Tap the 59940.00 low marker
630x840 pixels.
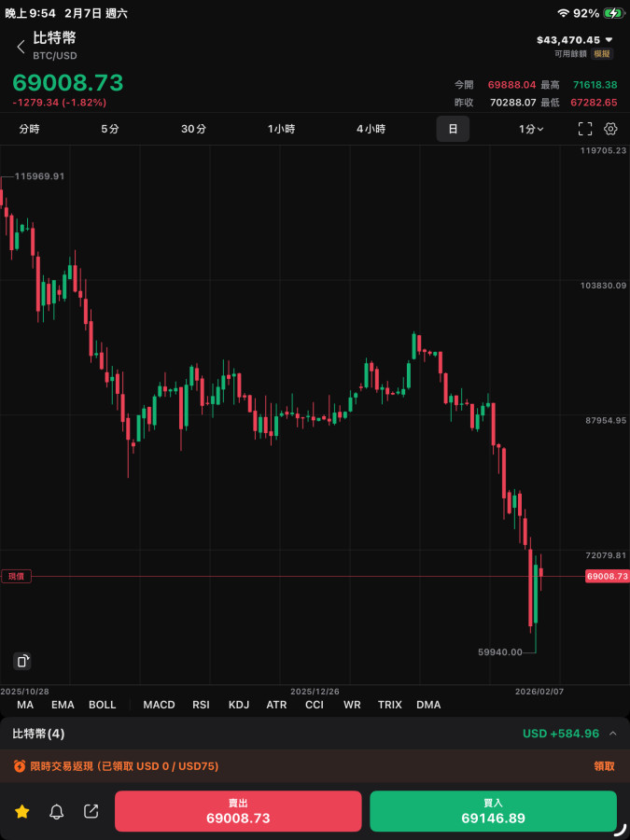(500, 652)
